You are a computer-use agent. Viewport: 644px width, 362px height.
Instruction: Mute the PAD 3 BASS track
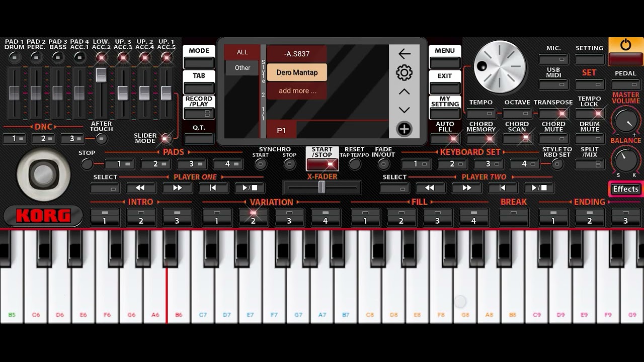pyautogui.click(x=58, y=57)
